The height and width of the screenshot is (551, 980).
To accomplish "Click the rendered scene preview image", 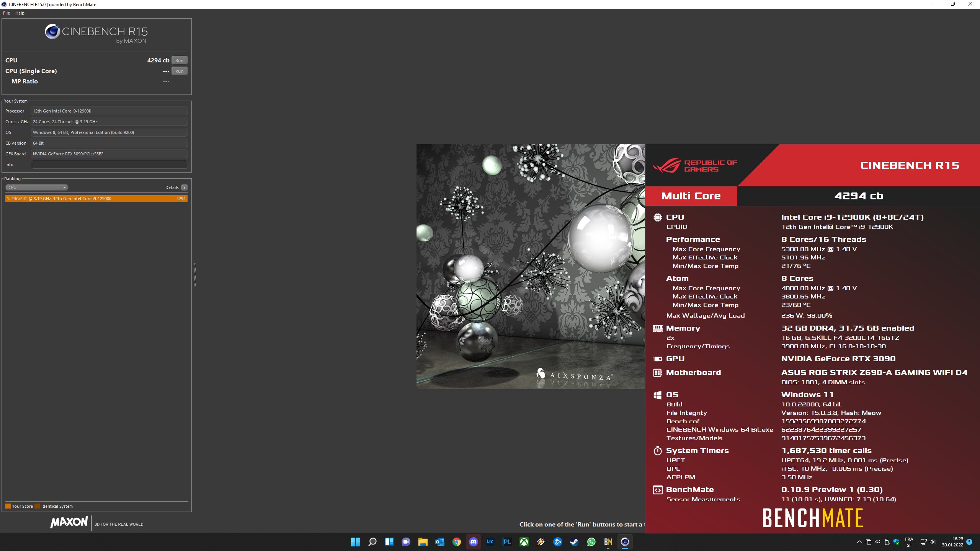I will point(531,267).
